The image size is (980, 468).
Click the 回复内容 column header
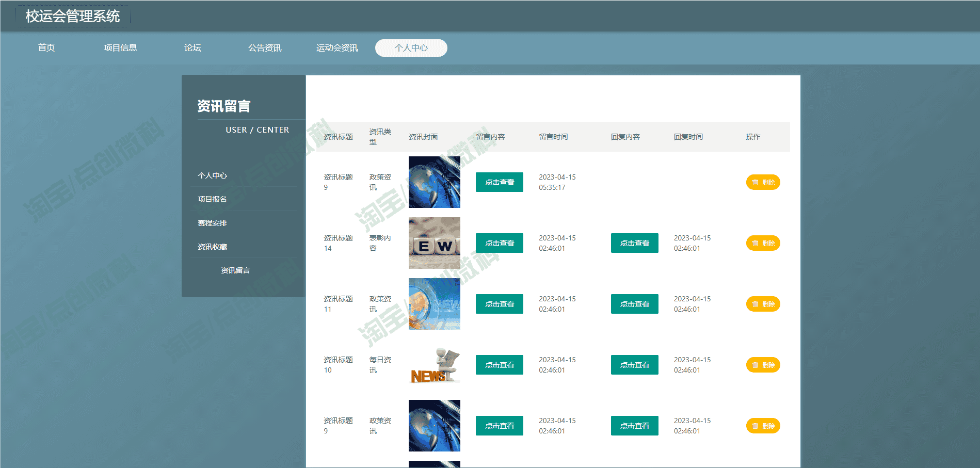tap(625, 137)
